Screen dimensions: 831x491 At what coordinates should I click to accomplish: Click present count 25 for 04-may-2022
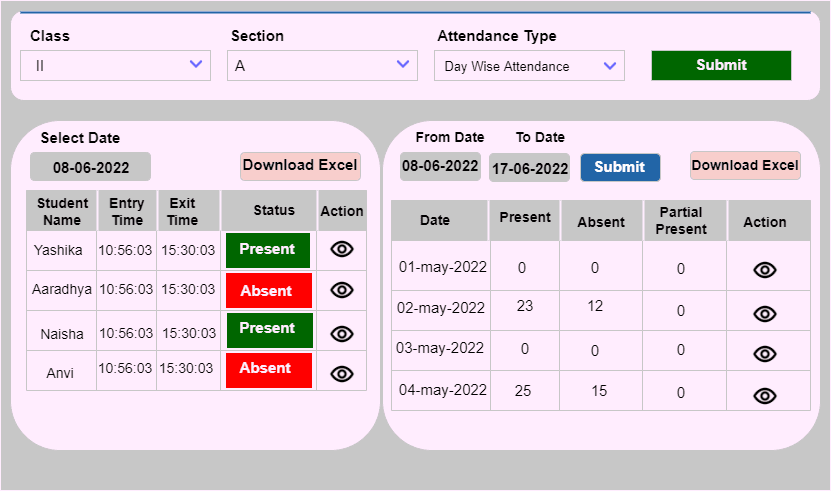(x=523, y=391)
